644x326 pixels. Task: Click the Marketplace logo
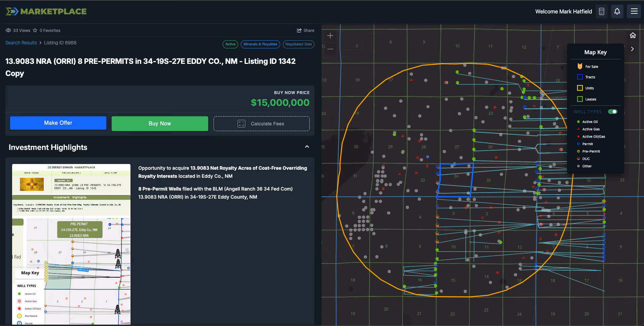click(x=46, y=11)
